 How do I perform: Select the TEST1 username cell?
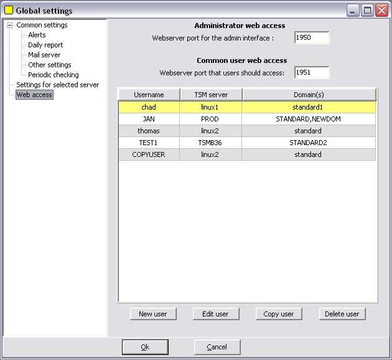[149, 143]
